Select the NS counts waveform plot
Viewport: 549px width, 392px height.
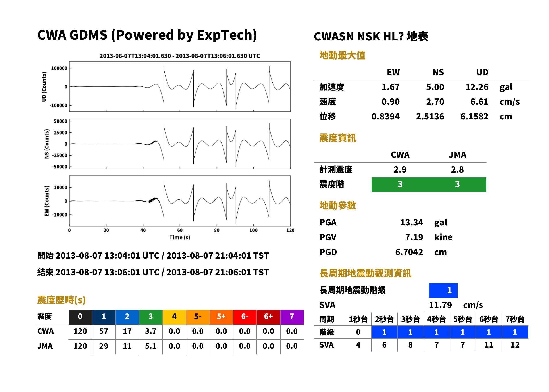(x=180, y=144)
